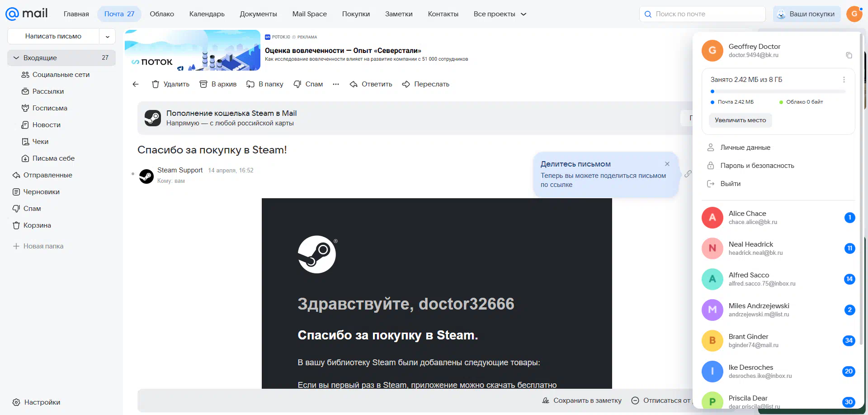Create a folder via Новая папка

(38, 246)
